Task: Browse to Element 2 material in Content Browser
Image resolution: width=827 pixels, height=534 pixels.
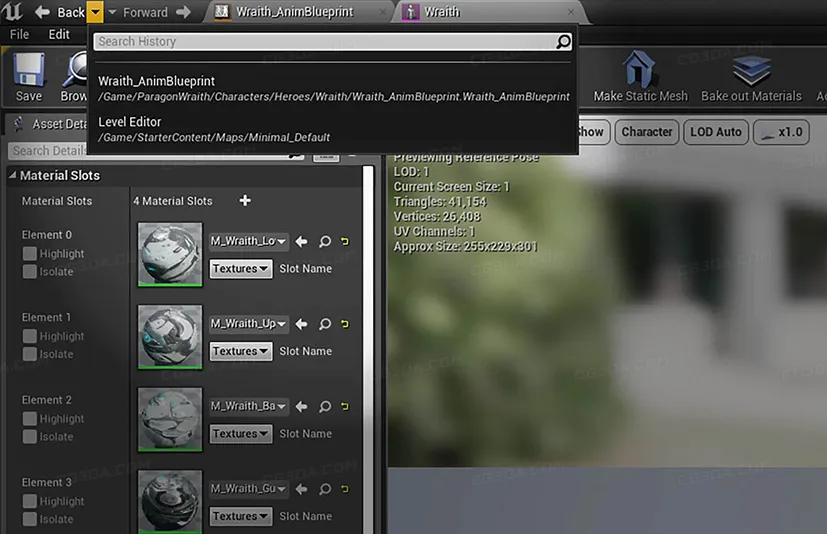Action: (325, 406)
